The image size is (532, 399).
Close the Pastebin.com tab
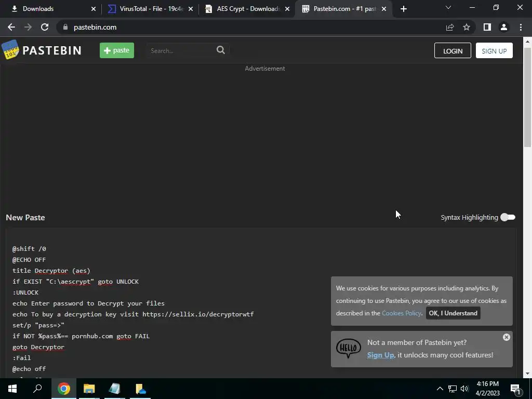click(x=384, y=9)
